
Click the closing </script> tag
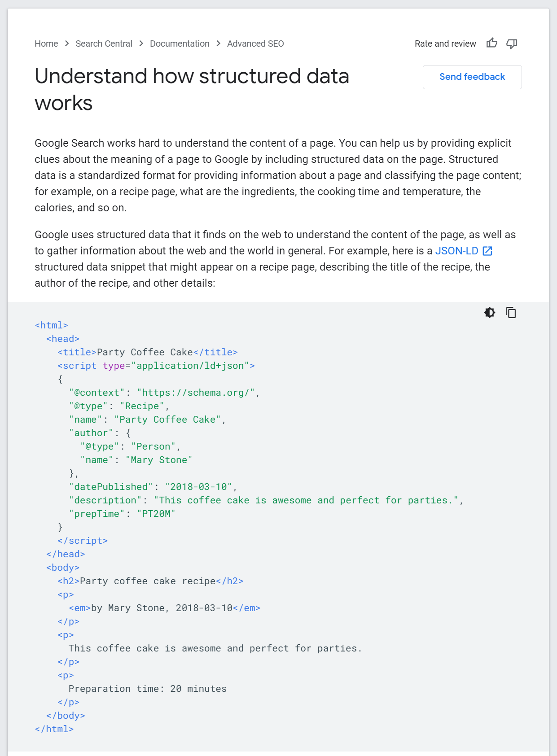[83, 541]
